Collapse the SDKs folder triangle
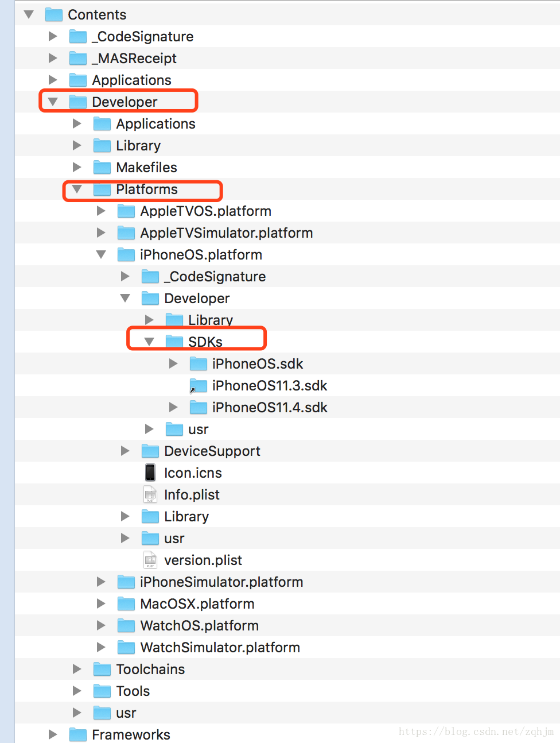 click(149, 342)
